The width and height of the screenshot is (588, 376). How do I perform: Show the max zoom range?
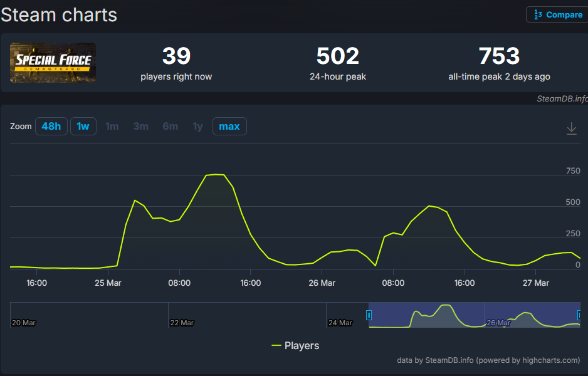coord(229,127)
